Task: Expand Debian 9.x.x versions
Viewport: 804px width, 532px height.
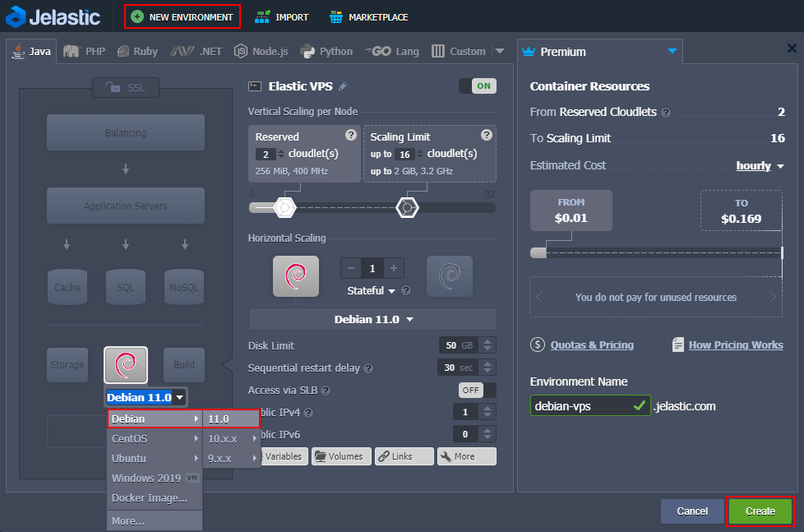Action: point(231,458)
